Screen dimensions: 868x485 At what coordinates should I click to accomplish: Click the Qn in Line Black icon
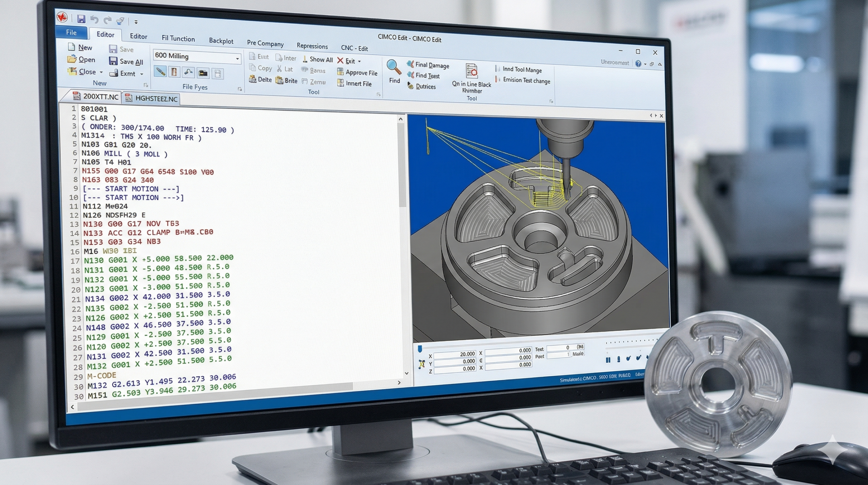point(471,71)
